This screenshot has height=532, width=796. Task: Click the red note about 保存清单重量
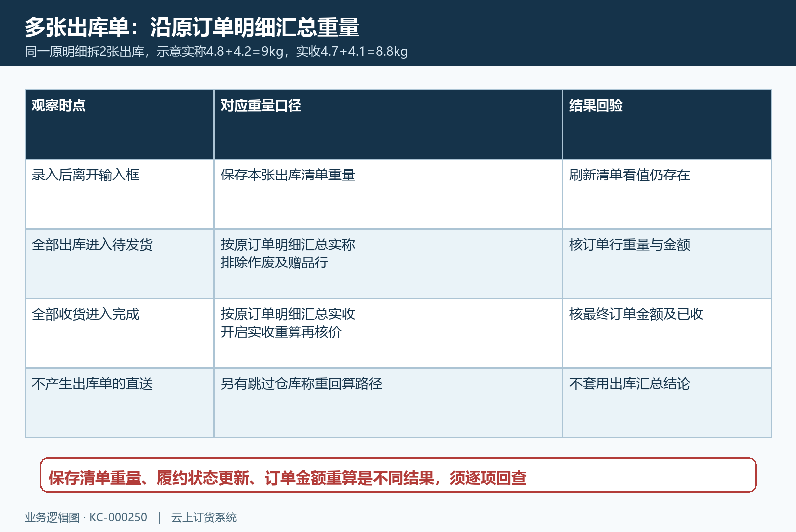tap(398, 475)
